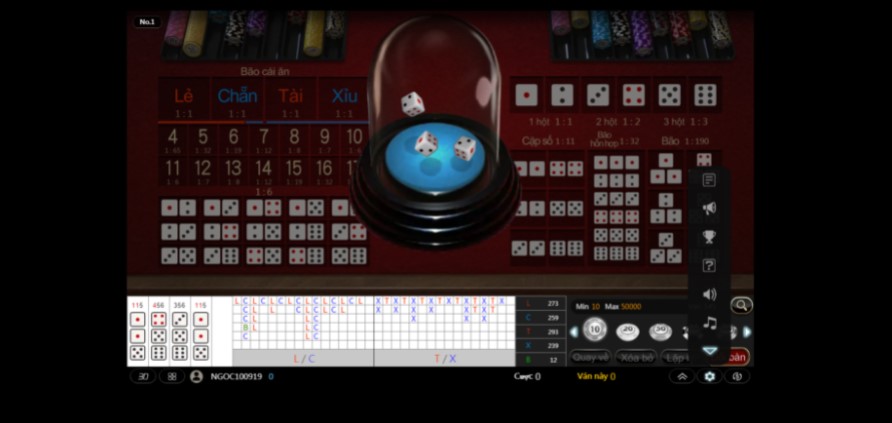The width and height of the screenshot is (892, 423).
Task: Click the settings gear icon
Action: click(x=709, y=376)
